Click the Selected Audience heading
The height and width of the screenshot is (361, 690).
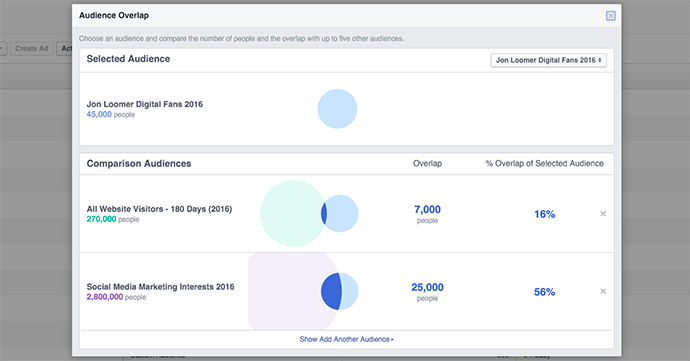tap(128, 59)
